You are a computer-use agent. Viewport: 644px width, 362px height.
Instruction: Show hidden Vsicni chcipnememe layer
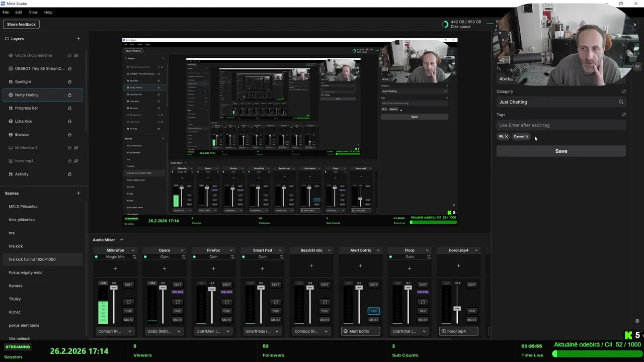tap(76, 55)
